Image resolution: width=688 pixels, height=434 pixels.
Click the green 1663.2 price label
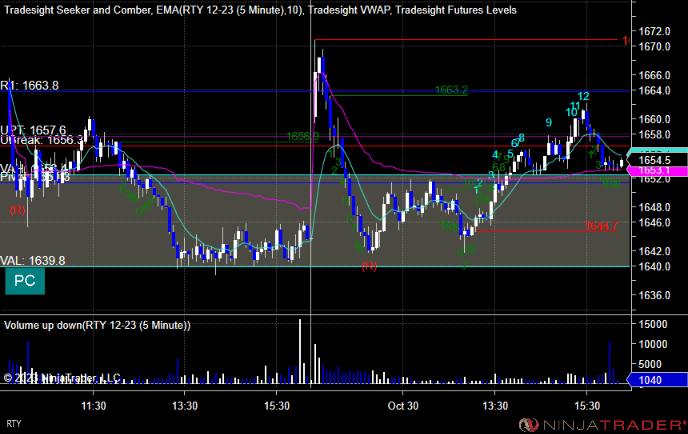(x=451, y=90)
